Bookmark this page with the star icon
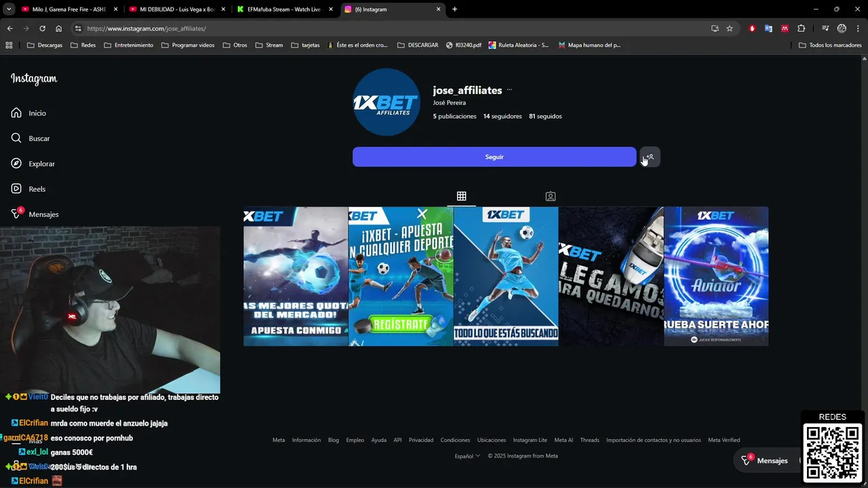868x488 pixels. tap(730, 28)
